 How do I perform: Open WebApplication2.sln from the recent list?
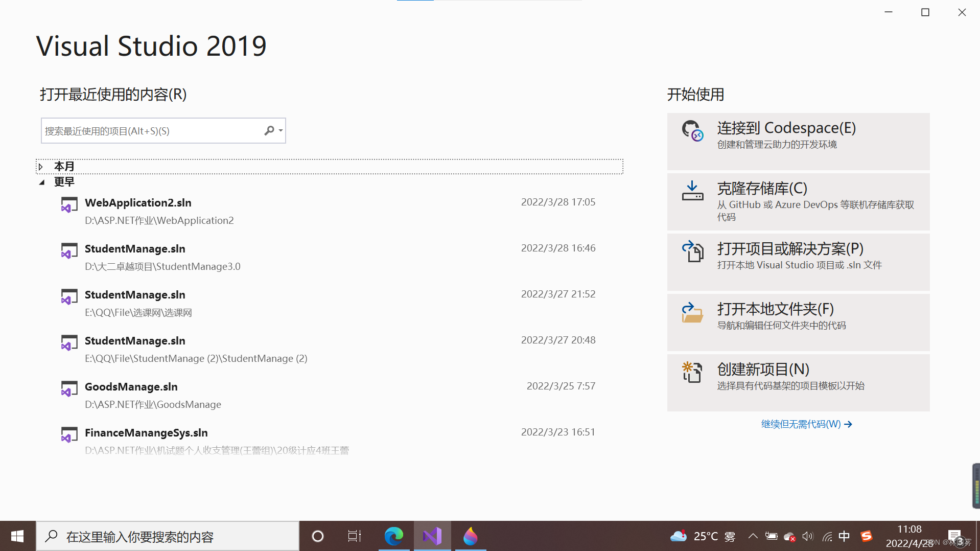(329, 212)
